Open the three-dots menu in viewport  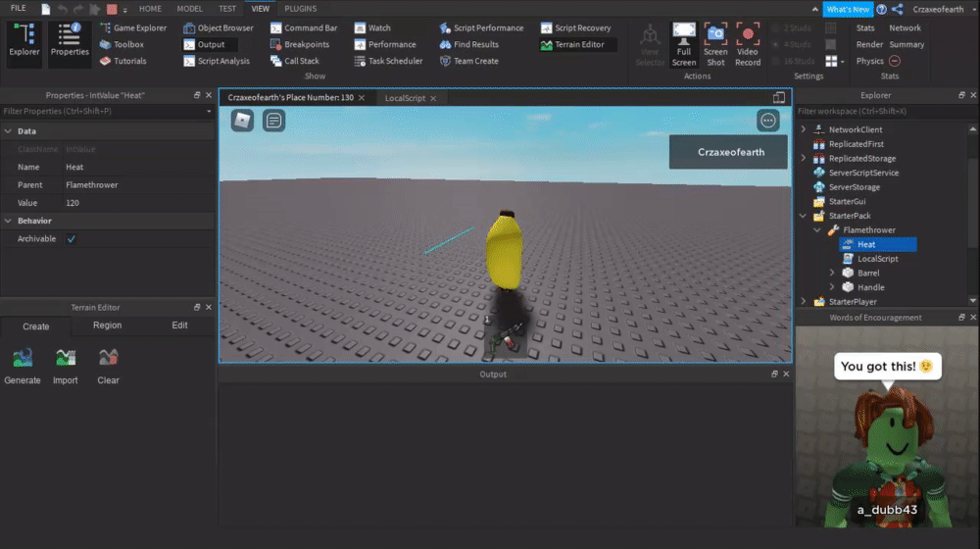tap(768, 120)
